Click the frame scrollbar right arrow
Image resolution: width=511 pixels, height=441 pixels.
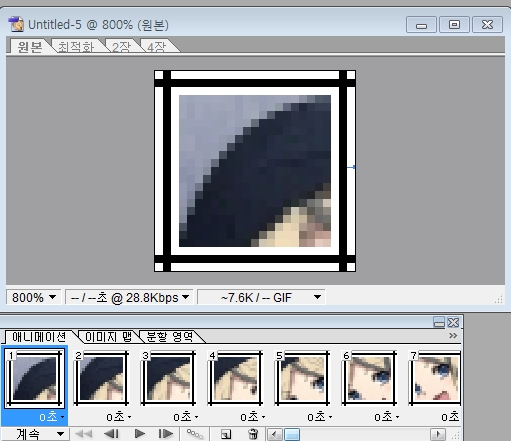[x=438, y=434]
